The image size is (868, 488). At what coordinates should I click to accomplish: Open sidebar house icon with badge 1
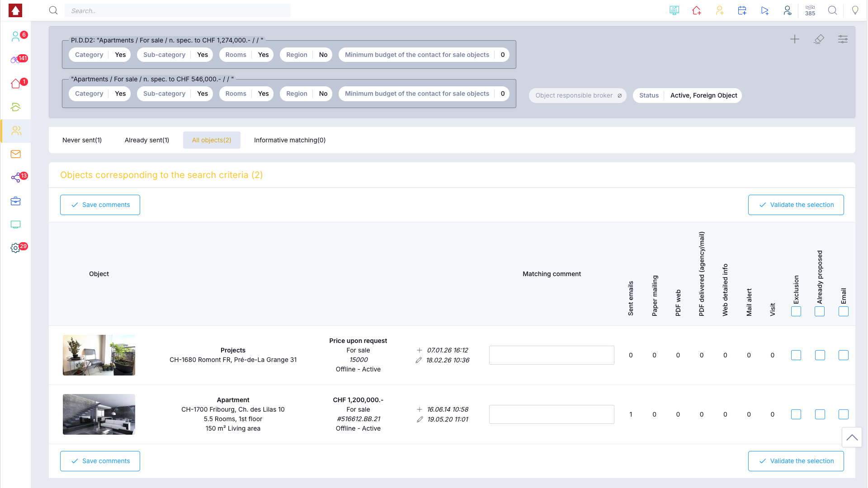point(16,84)
